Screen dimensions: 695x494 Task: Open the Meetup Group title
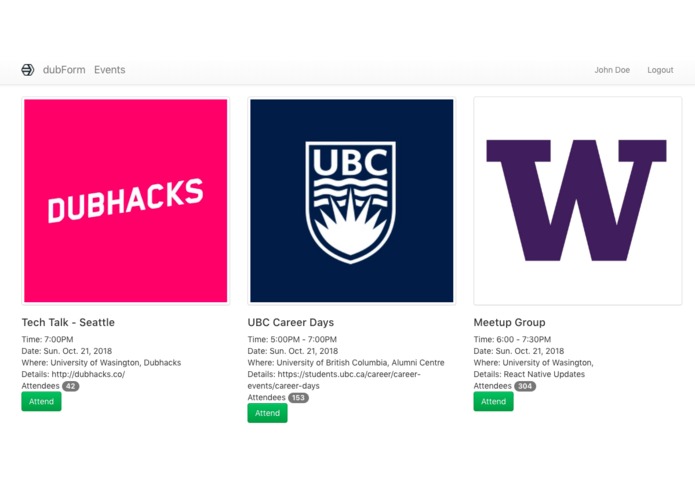tap(510, 322)
